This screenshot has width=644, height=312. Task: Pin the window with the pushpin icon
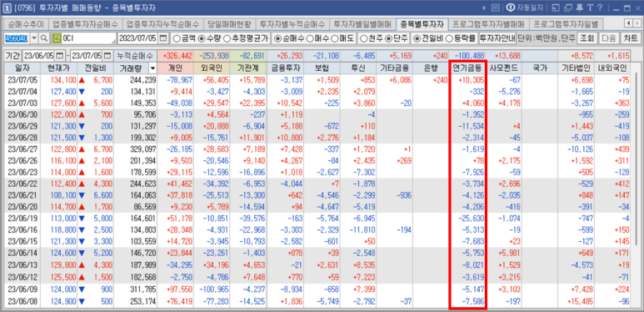(x=579, y=8)
